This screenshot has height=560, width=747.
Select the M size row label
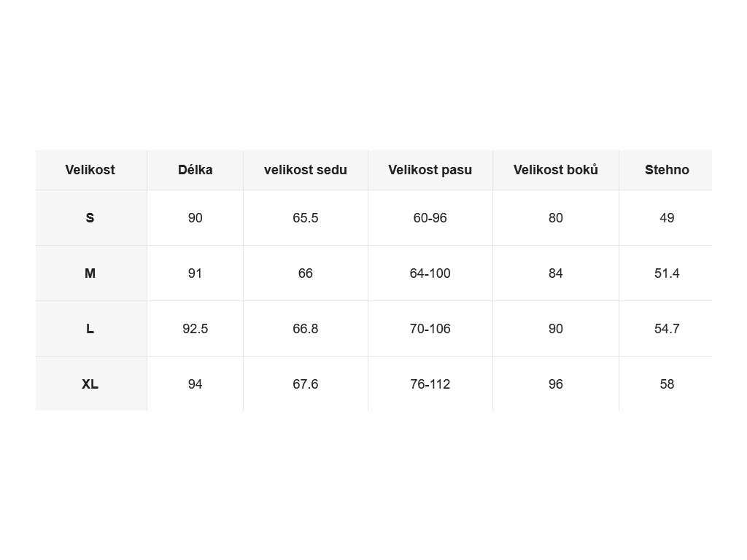pyautogui.click(x=90, y=273)
